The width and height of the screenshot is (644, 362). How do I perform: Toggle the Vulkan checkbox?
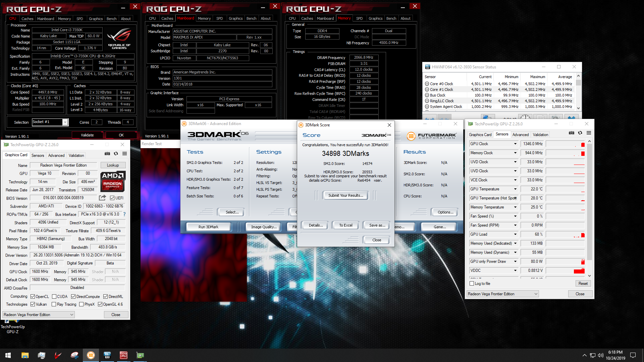33,304
